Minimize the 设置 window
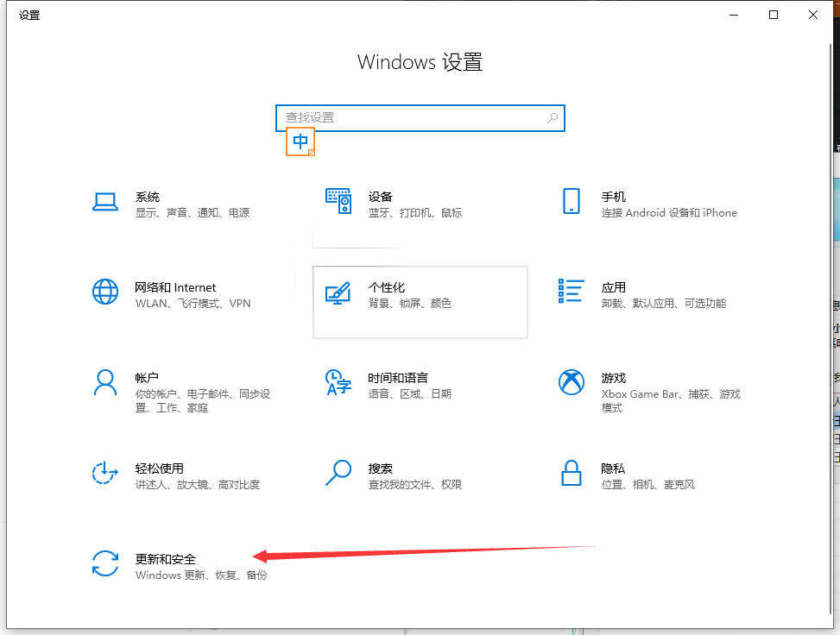This screenshot has height=635, width=840. (734, 15)
